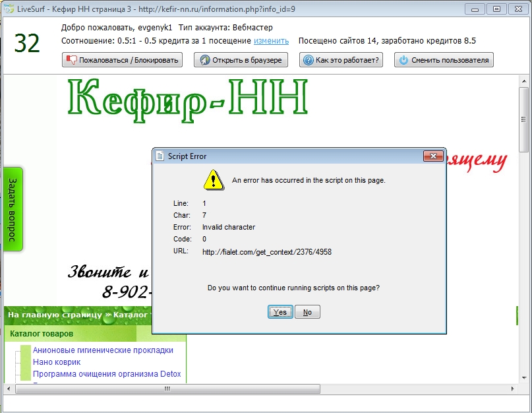532x413 pixels.
Task: Click the vertical scrollbar thumb
Action: click(x=523, y=119)
